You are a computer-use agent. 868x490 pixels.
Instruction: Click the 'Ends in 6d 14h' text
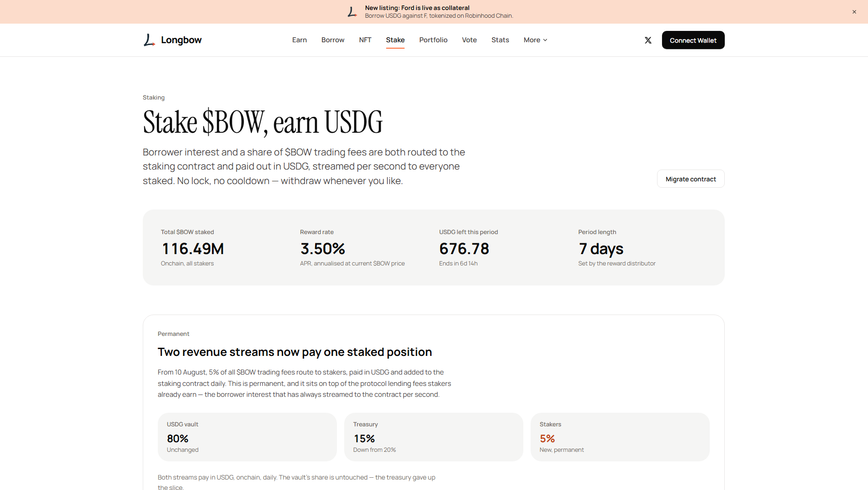coord(458,263)
